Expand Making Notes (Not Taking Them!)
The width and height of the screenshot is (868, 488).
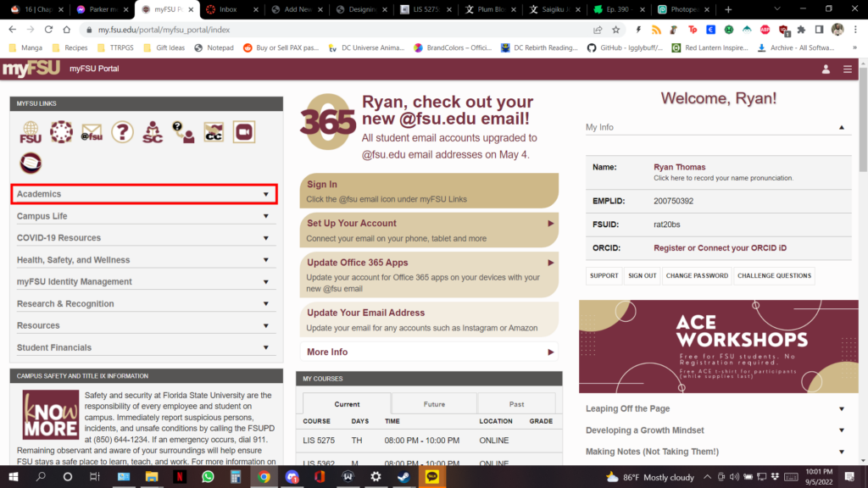715,452
